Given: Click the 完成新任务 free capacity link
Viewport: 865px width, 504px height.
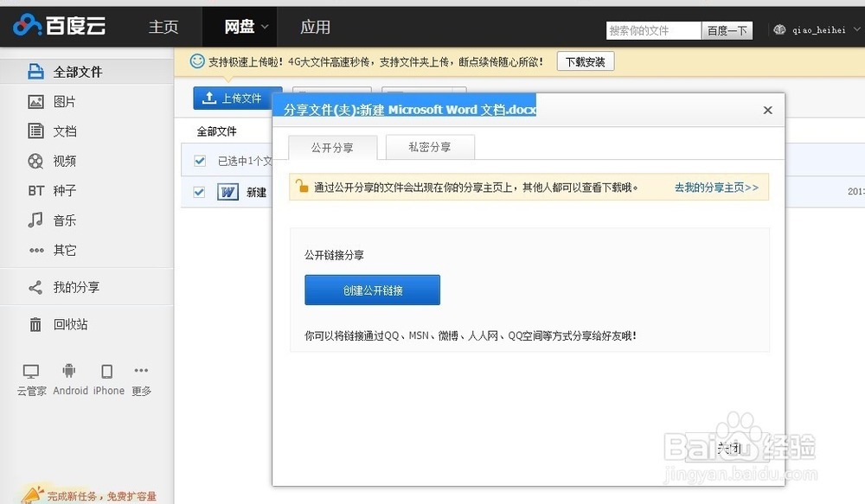Looking at the screenshot, I should [x=101, y=496].
